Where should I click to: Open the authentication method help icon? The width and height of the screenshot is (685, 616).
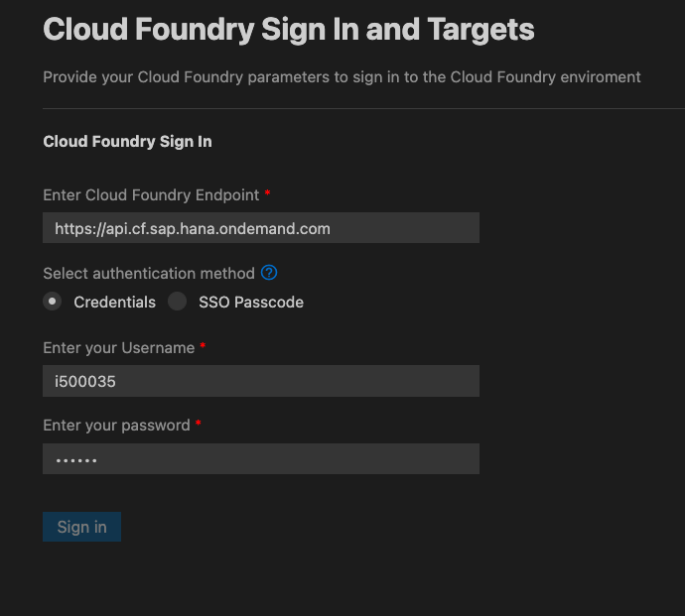point(269,273)
